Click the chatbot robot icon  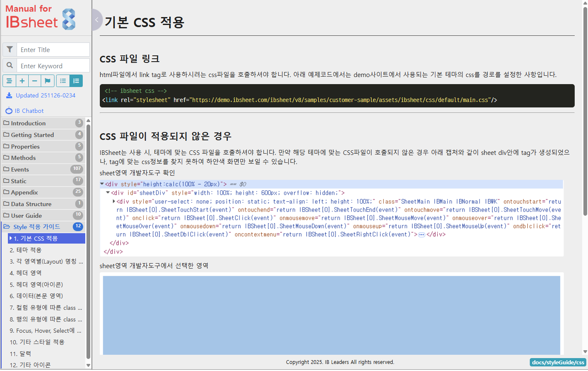click(x=9, y=111)
